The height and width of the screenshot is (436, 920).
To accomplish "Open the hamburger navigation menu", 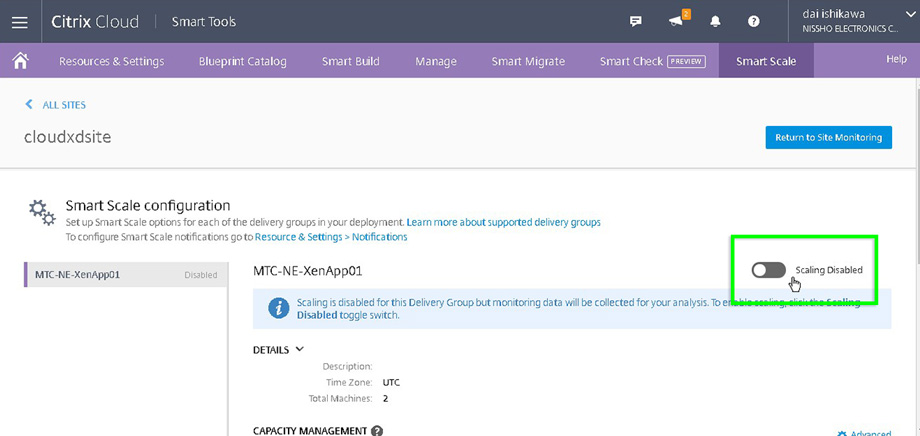I will [20, 22].
